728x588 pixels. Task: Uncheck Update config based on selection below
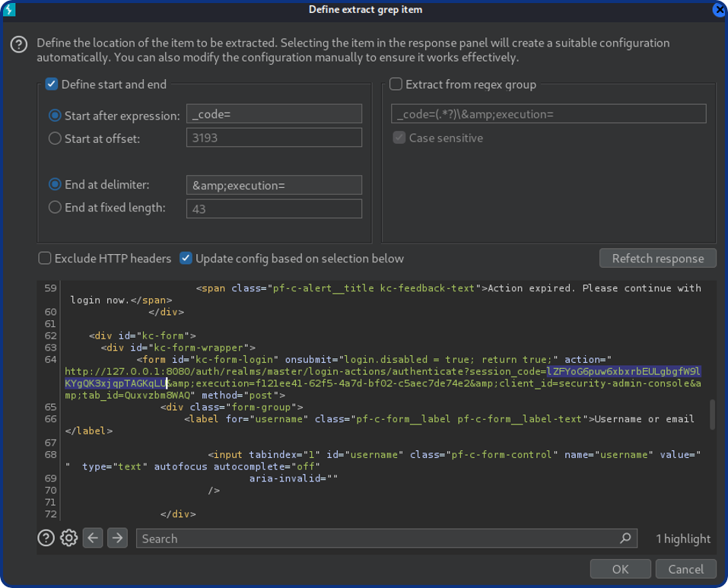[x=186, y=259]
